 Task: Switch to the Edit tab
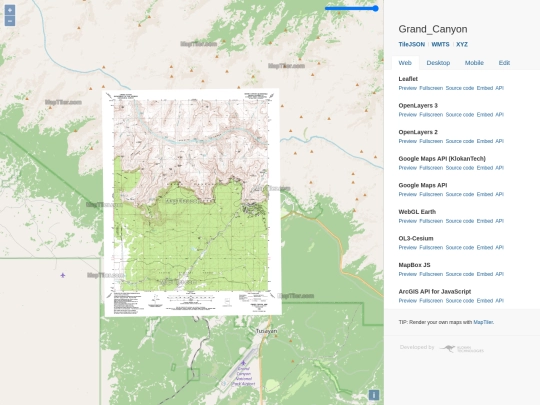(504, 63)
